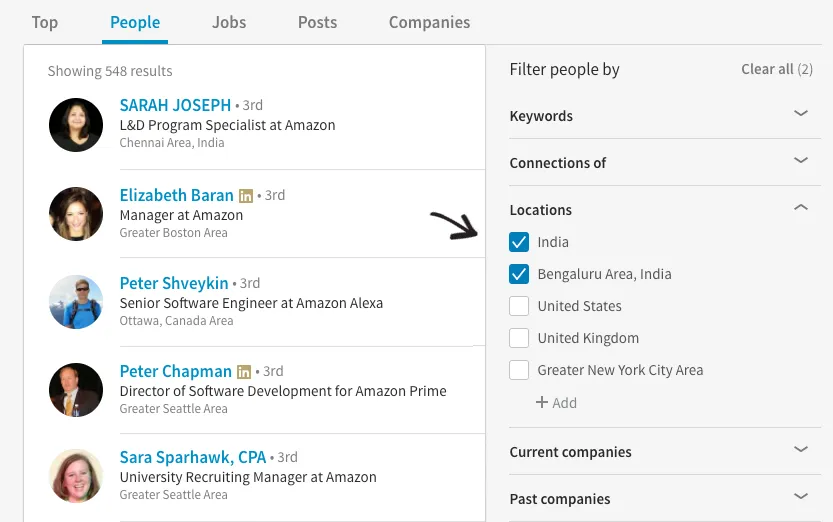The width and height of the screenshot is (833, 522).
Task: Open Peter Shveykin's profile link
Action: (x=174, y=283)
